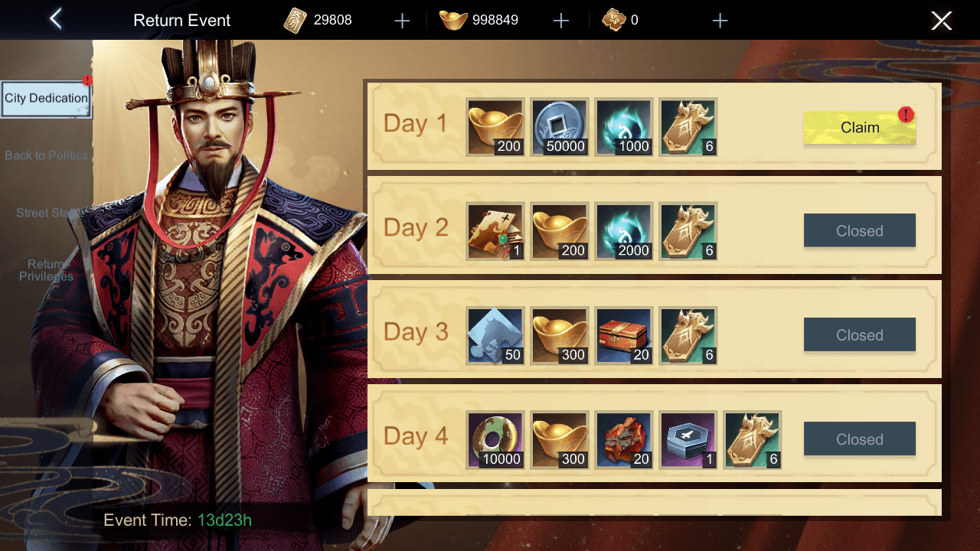Select the Day 2 blue spirit flame 2000 icon
This screenshot has height=551, width=980.
click(x=624, y=231)
